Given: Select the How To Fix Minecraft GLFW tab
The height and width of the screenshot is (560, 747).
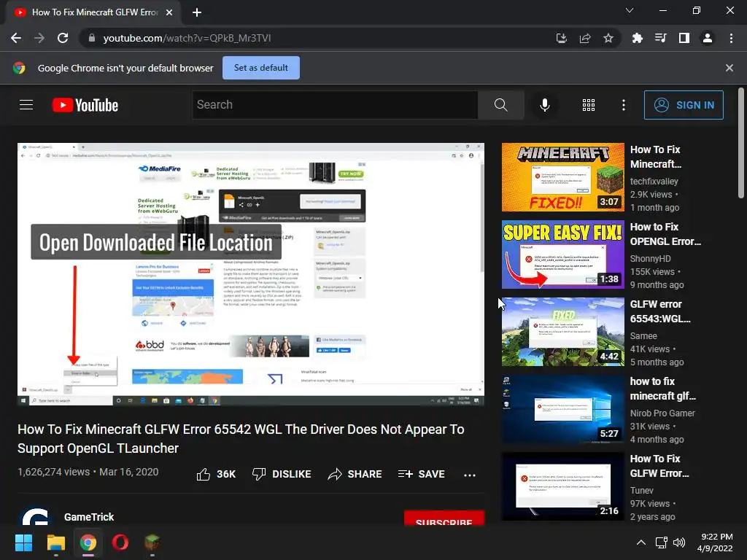Looking at the screenshot, I should (x=93, y=12).
